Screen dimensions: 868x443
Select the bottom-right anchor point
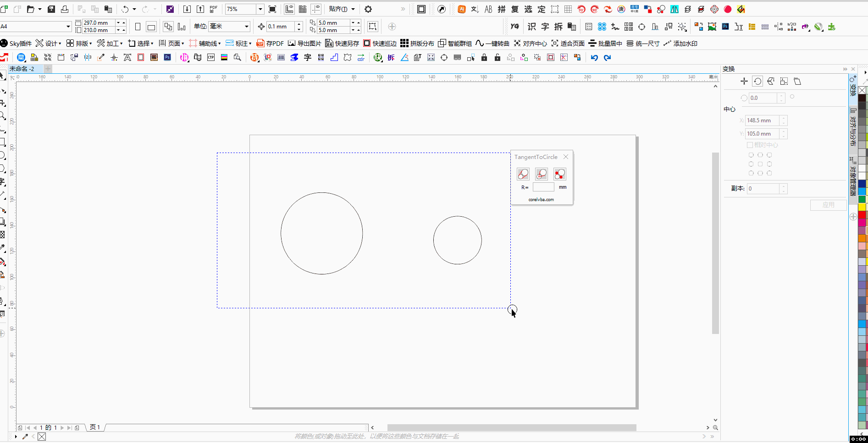pyautogui.click(x=769, y=173)
